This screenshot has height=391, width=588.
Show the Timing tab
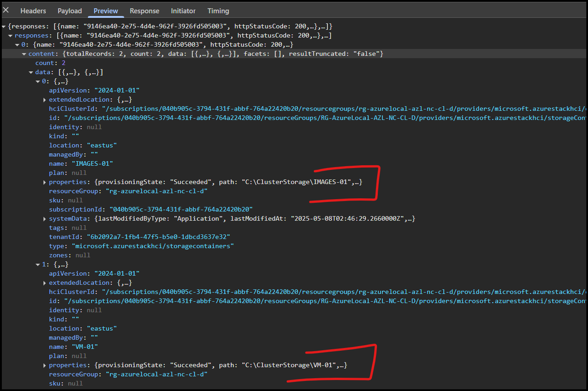pyautogui.click(x=218, y=11)
